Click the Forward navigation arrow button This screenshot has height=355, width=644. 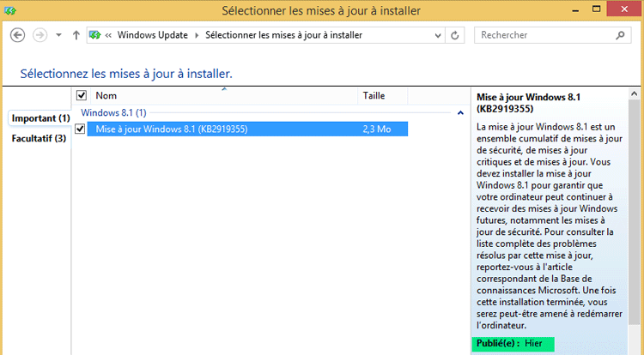coord(39,35)
